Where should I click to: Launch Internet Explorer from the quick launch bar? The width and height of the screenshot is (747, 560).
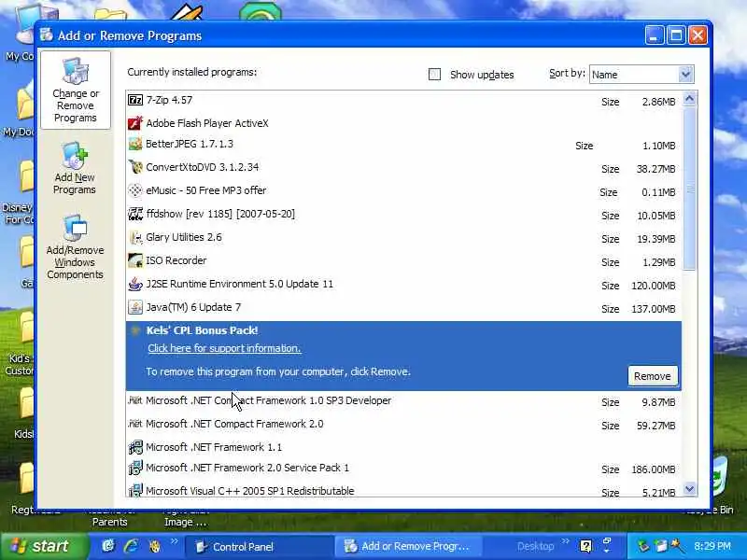click(132, 546)
